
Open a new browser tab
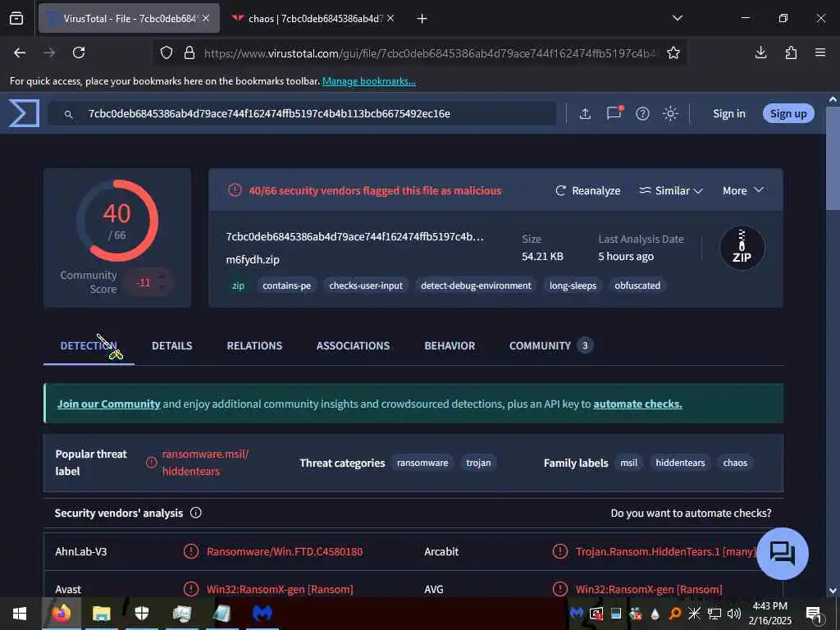tap(422, 19)
